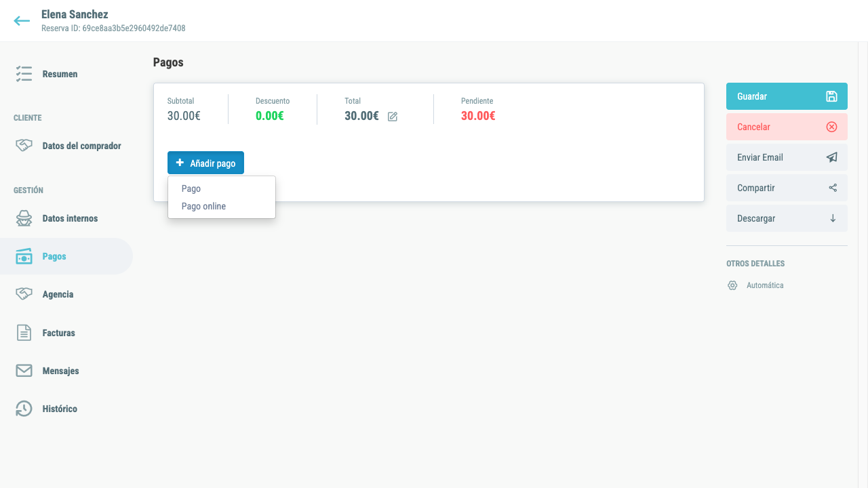Screen dimensions: 868x488
Task: Choose Pago from dropdown
Action: (x=221, y=188)
